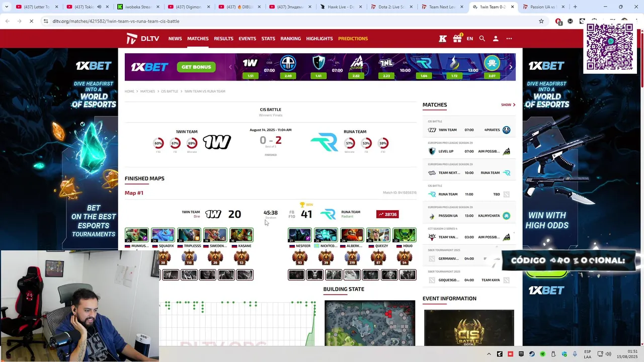This screenshot has height=362, width=644.
Task: Click SQUAD1X's hero portrait
Action: (163, 235)
